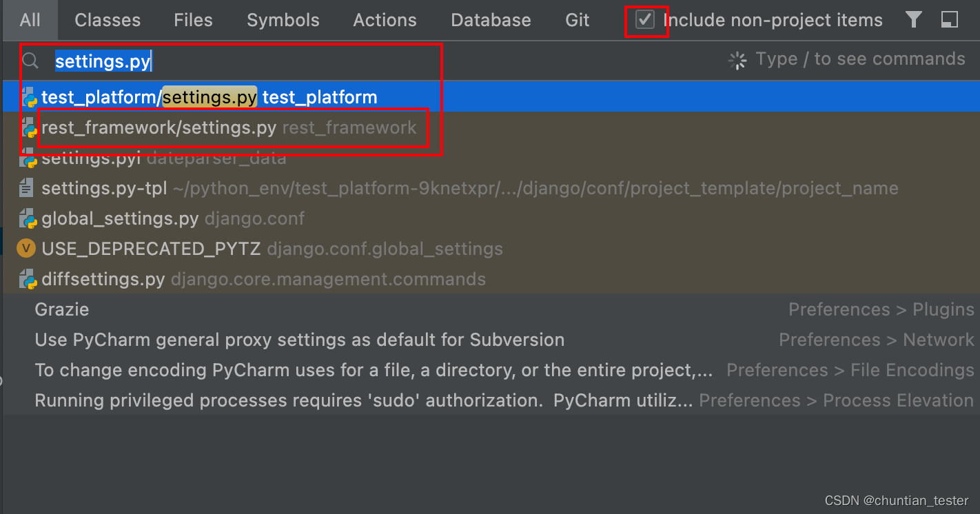The image size is (980, 514).
Task: Select the Database tab
Action: [x=491, y=20]
